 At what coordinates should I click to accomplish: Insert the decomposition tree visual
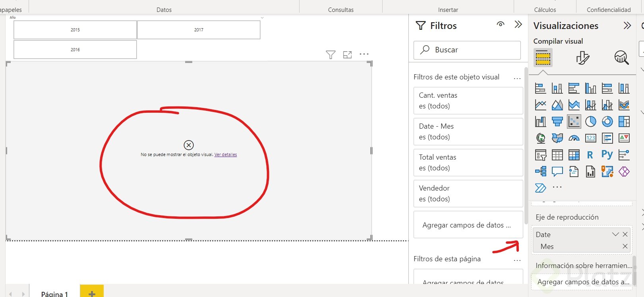[540, 172]
